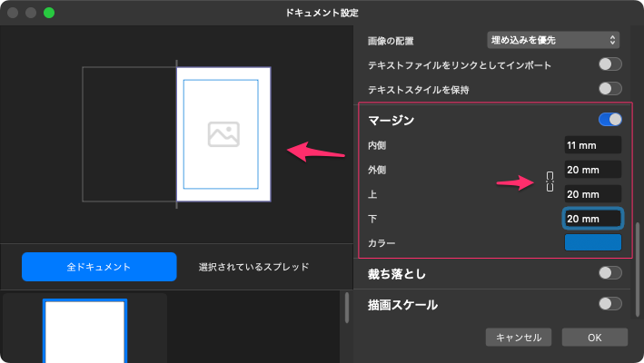The image size is (644, 363).
Task: Click the image placeholder icon in preview
Action: point(223,134)
